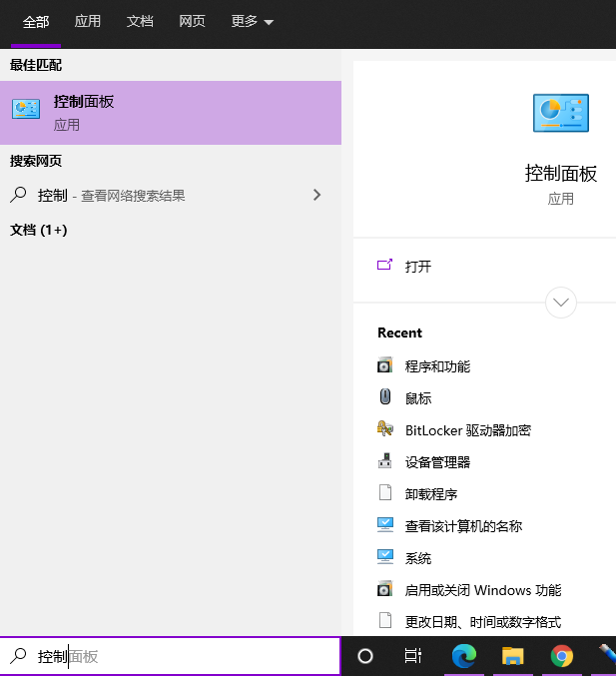The image size is (616, 676).
Task: Click the magnifier icon beside 控制 web result
Action: tap(18, 195)
